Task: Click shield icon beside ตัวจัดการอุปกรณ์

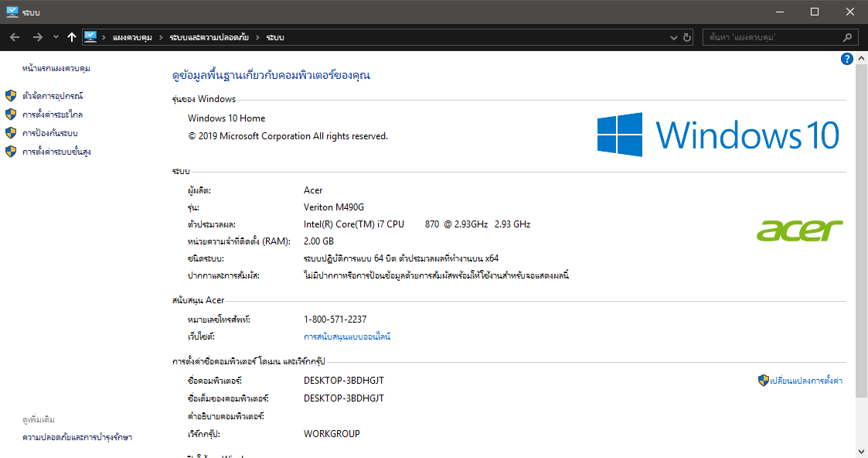Action: point(11,96)
